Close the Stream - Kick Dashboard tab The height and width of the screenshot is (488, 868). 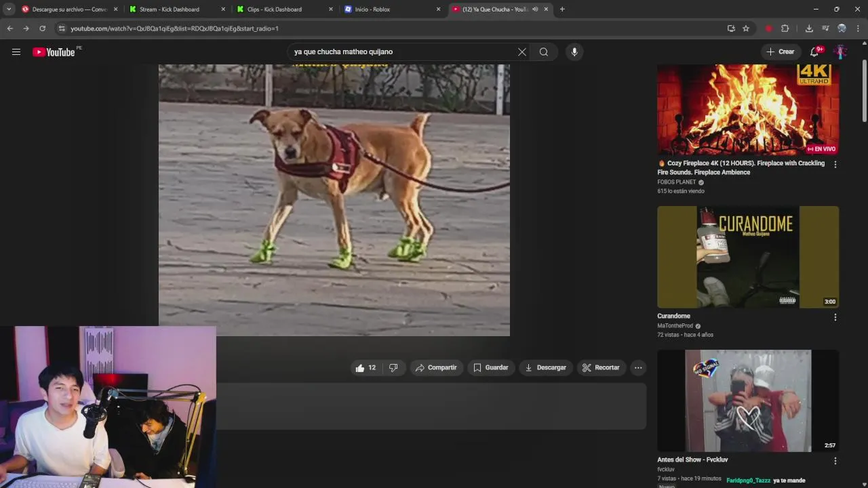click(x=223, y=9)
